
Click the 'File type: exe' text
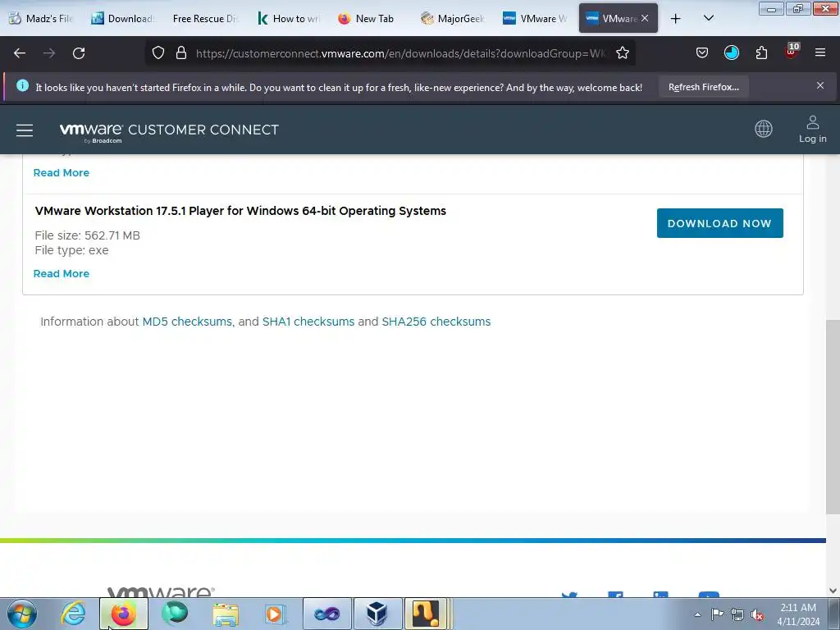tap(72, 250)
